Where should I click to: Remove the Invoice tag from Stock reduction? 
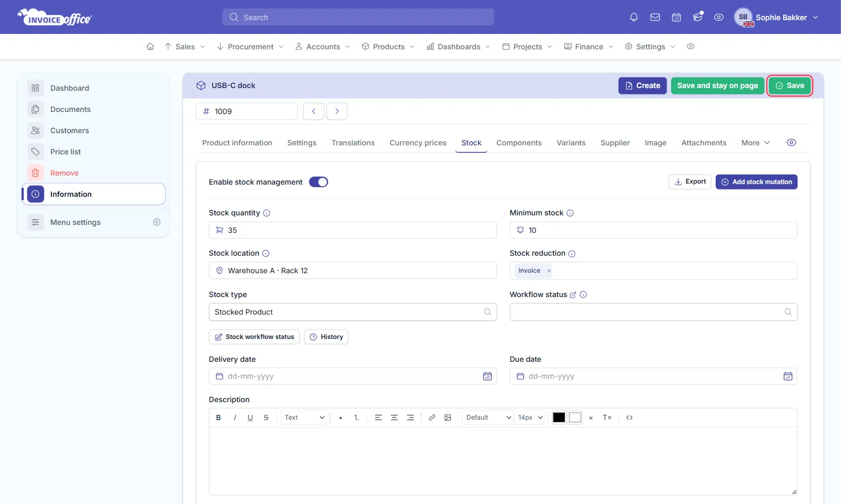pyautogui.click(x=549, y=271)
